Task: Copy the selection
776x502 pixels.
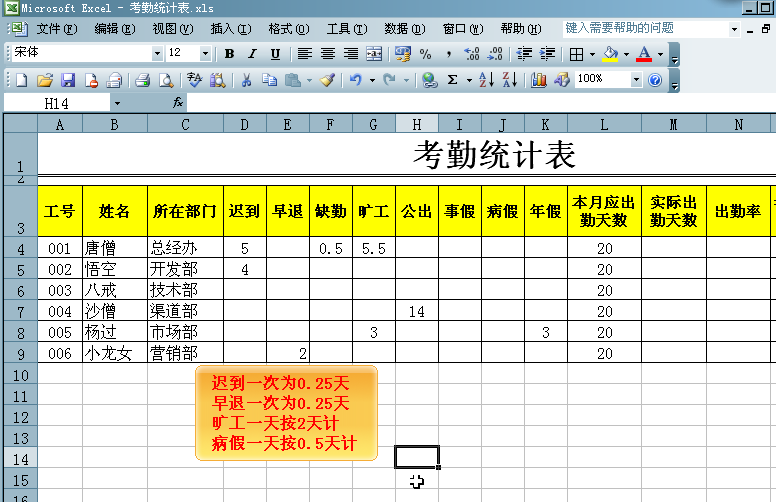Action: (x=269, y=80)
